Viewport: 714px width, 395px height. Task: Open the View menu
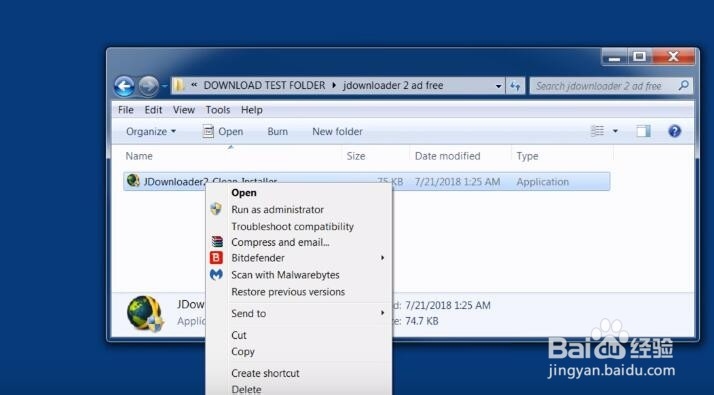pyautogui.click(x=184, y=110)
